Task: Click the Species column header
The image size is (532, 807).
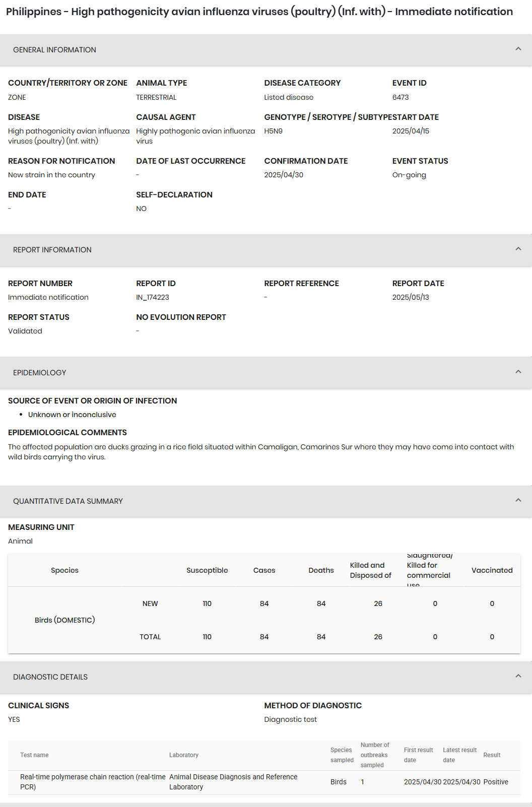Action: point(64,570)
